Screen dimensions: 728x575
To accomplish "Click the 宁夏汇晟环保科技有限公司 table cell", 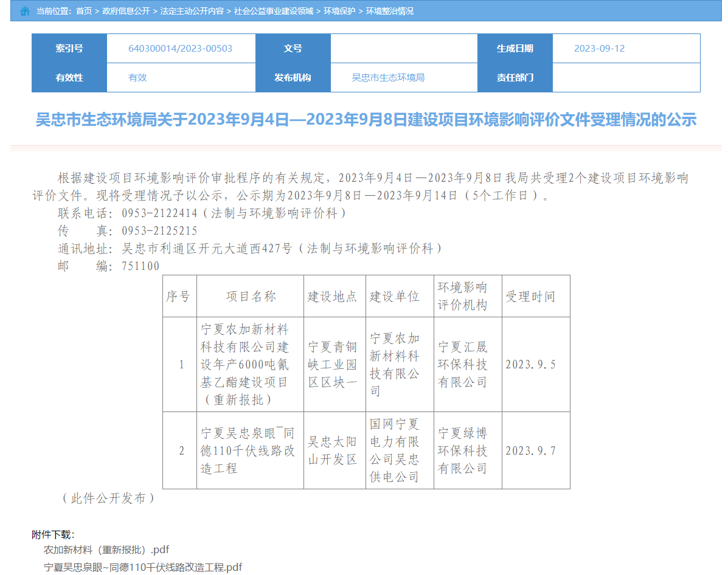I will (463, 365).
